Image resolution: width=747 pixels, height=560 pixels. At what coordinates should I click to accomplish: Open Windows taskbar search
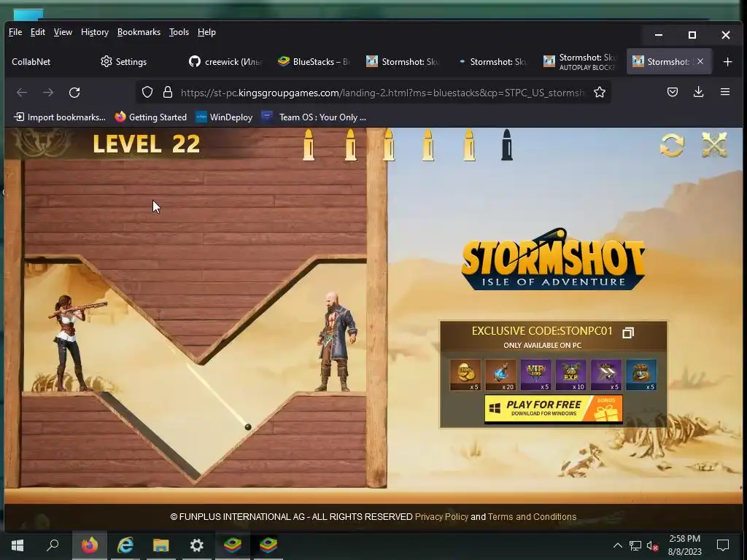pos(53,545)
